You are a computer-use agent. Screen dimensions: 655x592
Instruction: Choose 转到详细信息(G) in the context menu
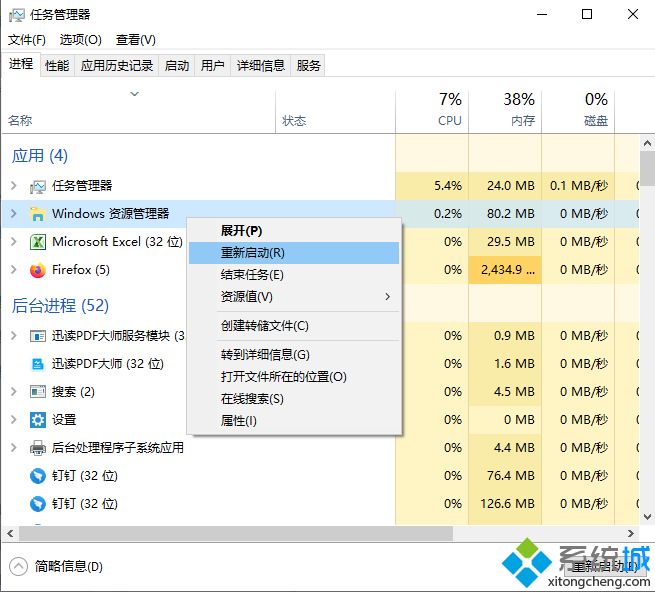point(294,355)
